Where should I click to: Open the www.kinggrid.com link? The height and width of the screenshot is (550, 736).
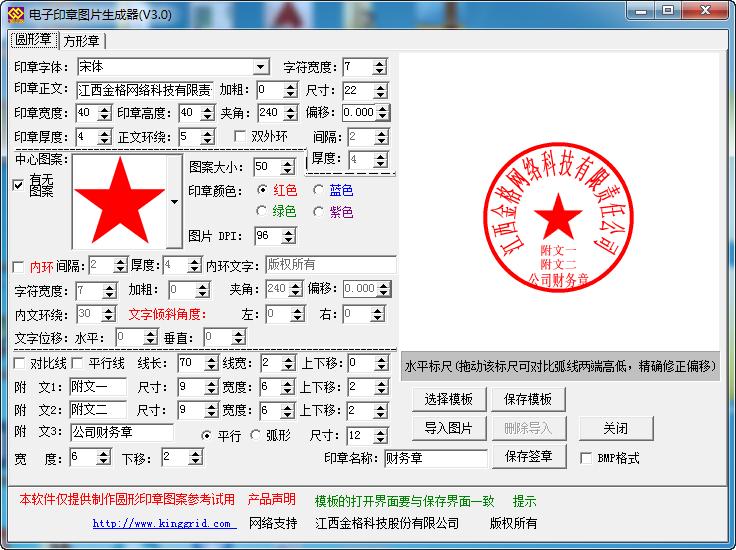[x=164, y=523]
